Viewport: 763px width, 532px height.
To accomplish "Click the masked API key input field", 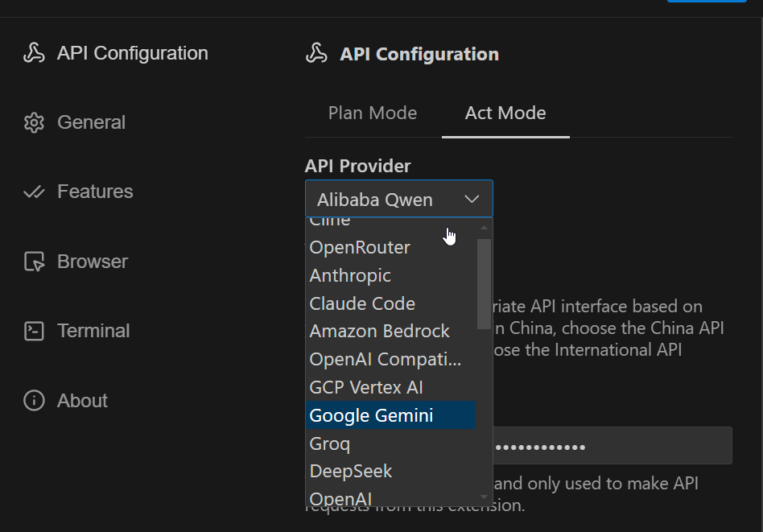I will 612,446.
